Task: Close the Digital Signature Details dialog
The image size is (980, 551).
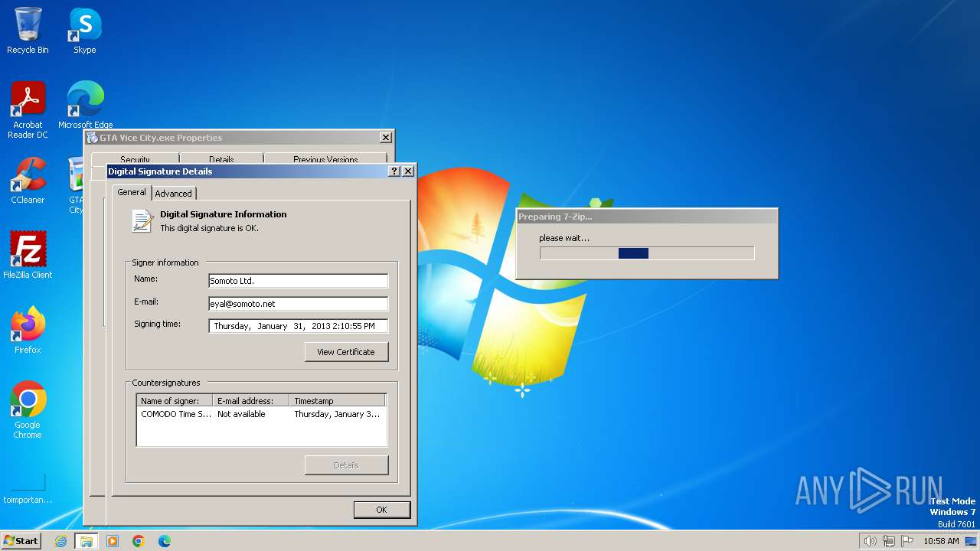Action: [x=408, y=171]
